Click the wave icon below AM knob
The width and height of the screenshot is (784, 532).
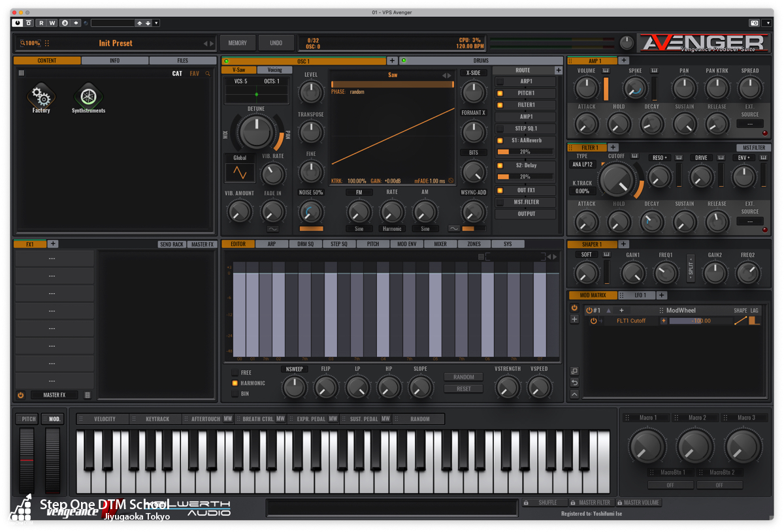pyautogui.click(x=453, y=228)
